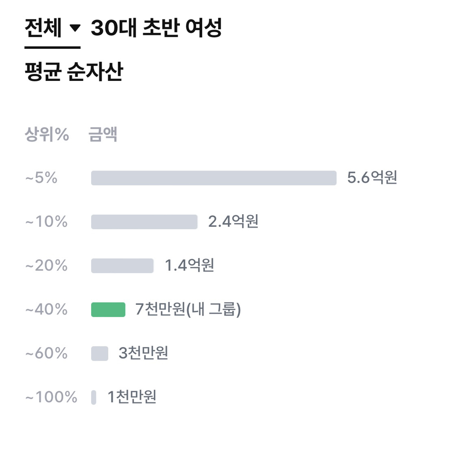Click the 금액 column header
The height and width of the screenshot is (473, 476).
(x=103, y=135)
